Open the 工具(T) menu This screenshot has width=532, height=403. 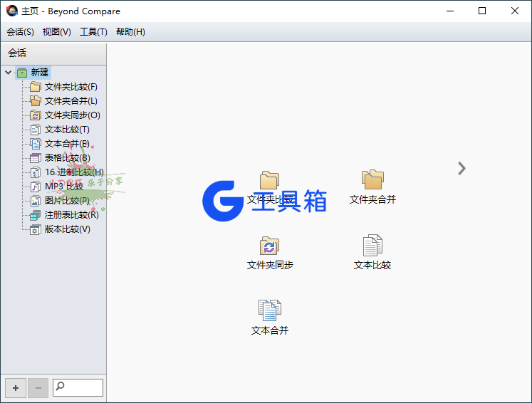pos(93,32)
